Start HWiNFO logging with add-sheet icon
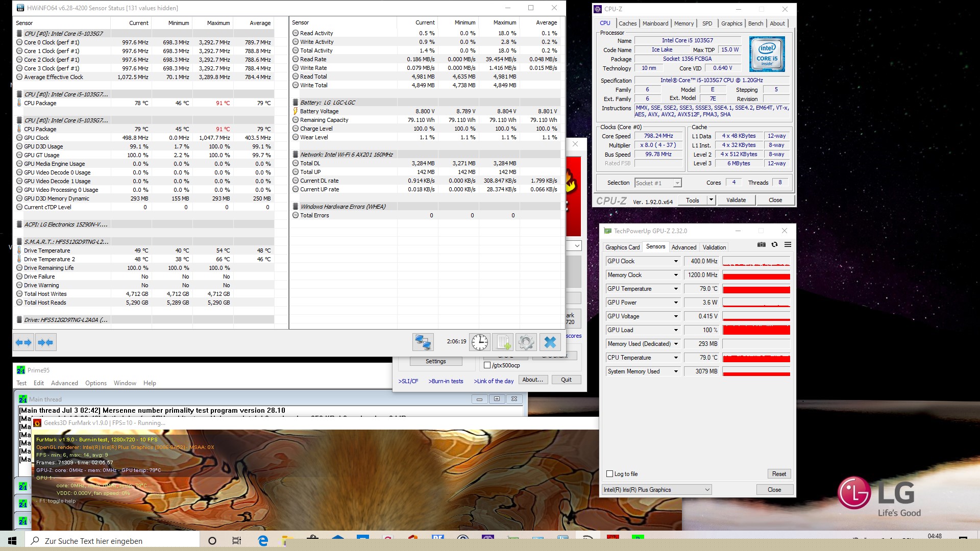This screenshot has height=551, width=980. click(503, 342)
